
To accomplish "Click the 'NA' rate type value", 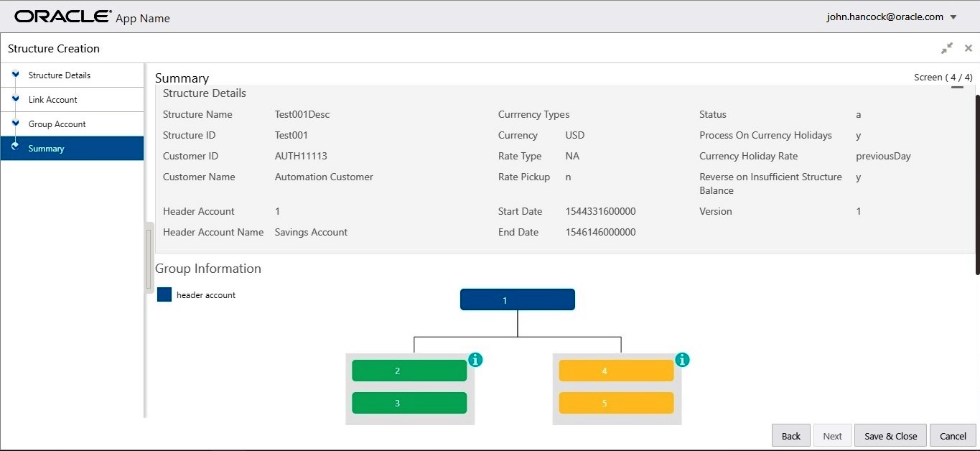I will coord(572,156).
